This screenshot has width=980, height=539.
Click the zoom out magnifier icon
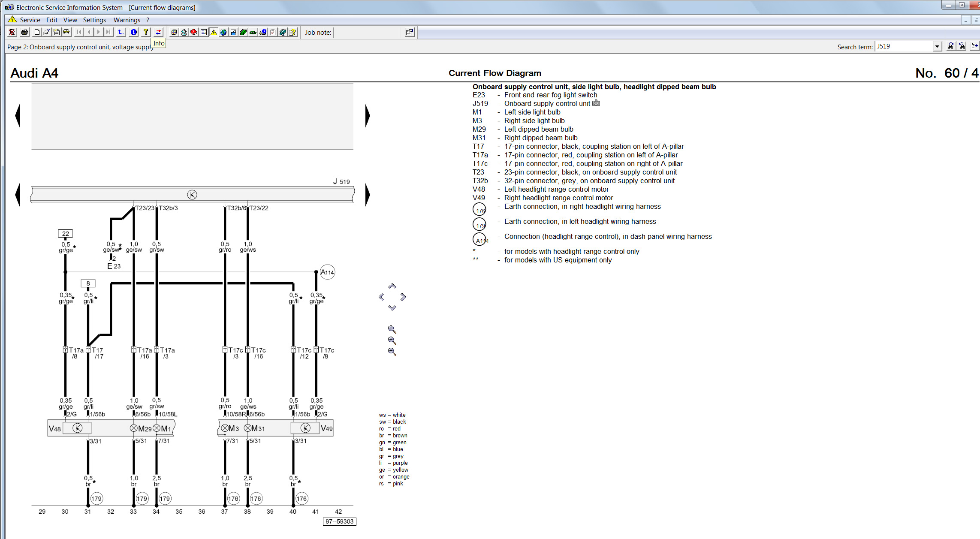pyautogui.click(x=392, y=352)
